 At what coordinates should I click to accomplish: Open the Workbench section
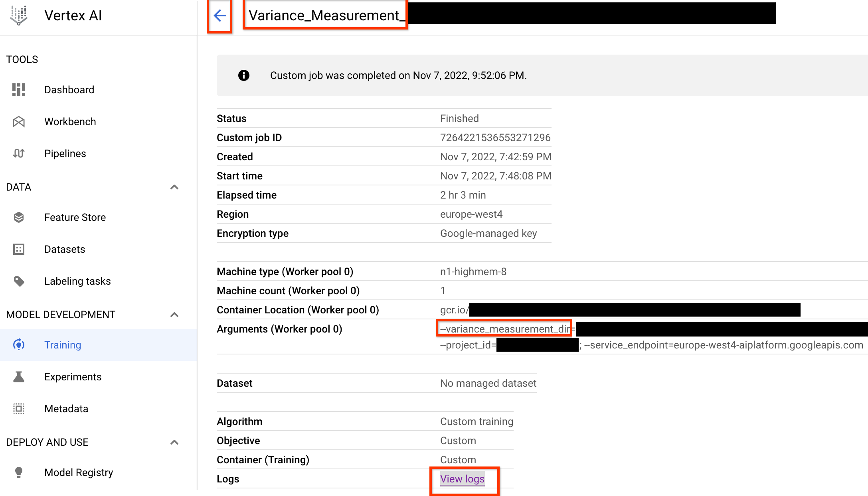click(x=70, y=122)
